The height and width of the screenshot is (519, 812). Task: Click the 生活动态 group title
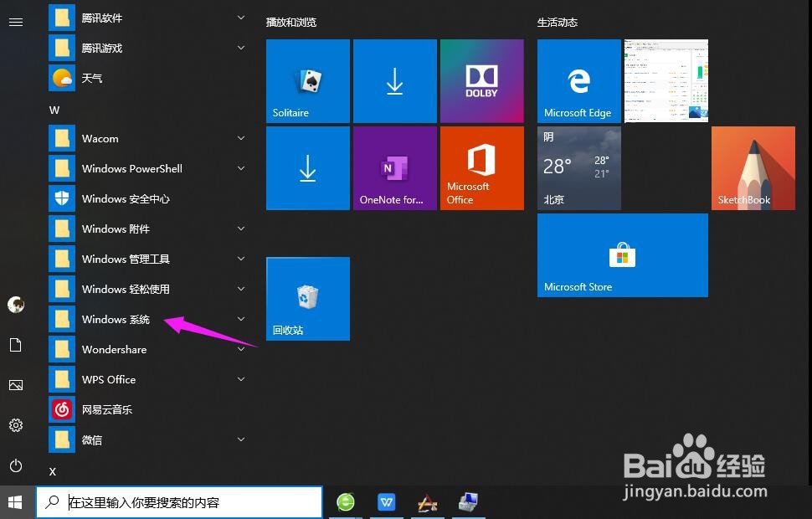pyautogui.click(x=558, y=23)
